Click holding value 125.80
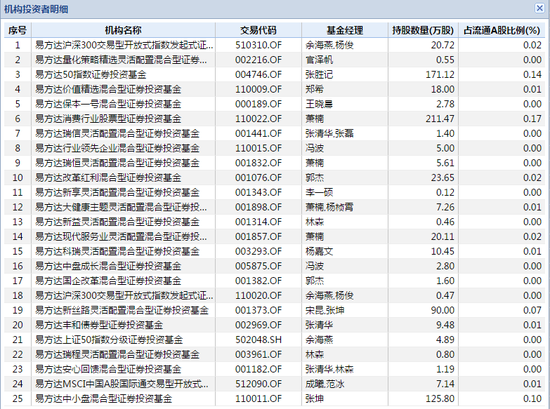550x409 pixels. coord(440,399)
